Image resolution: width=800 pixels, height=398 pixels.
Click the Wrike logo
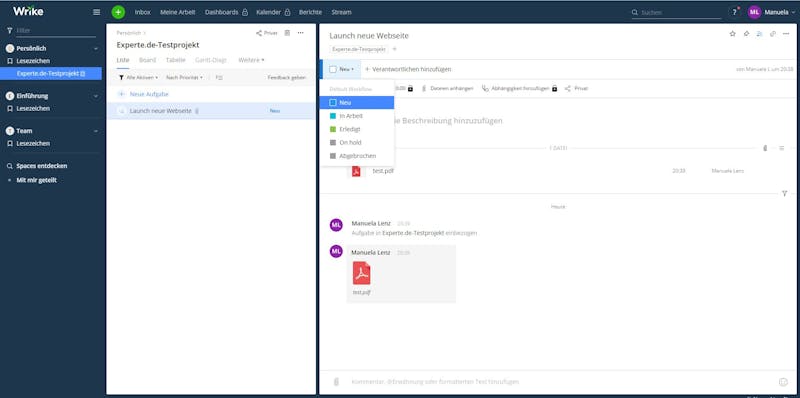coord(28,11)
